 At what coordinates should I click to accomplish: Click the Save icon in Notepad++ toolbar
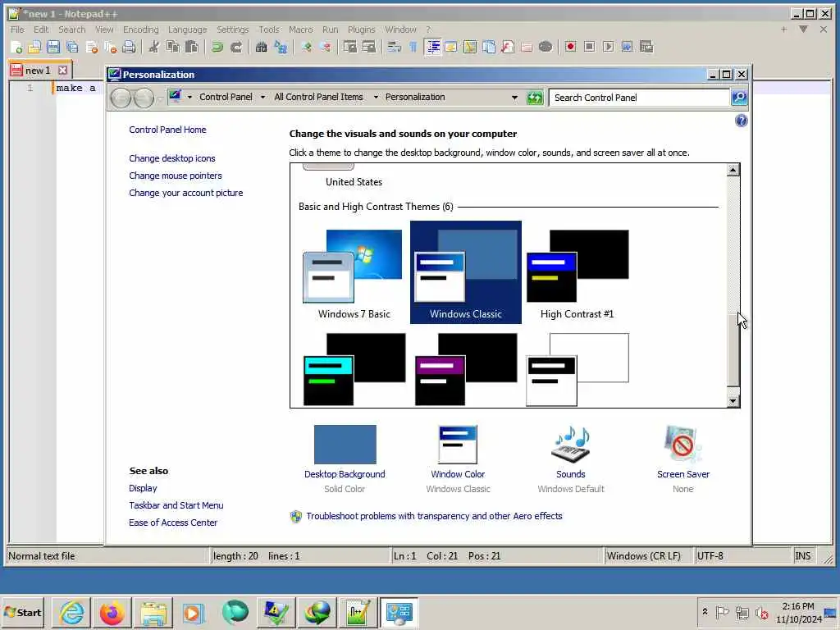tap(53, 47)
